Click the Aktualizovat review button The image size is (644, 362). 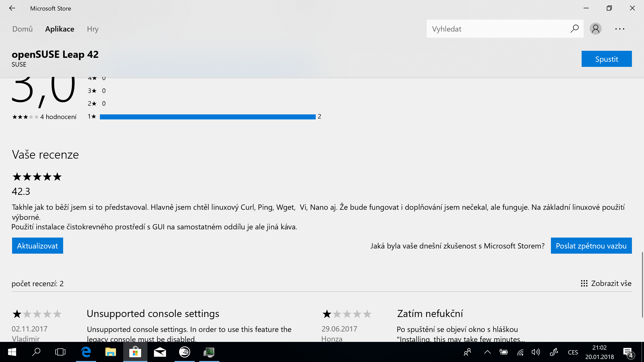click(x=37, y=246)
